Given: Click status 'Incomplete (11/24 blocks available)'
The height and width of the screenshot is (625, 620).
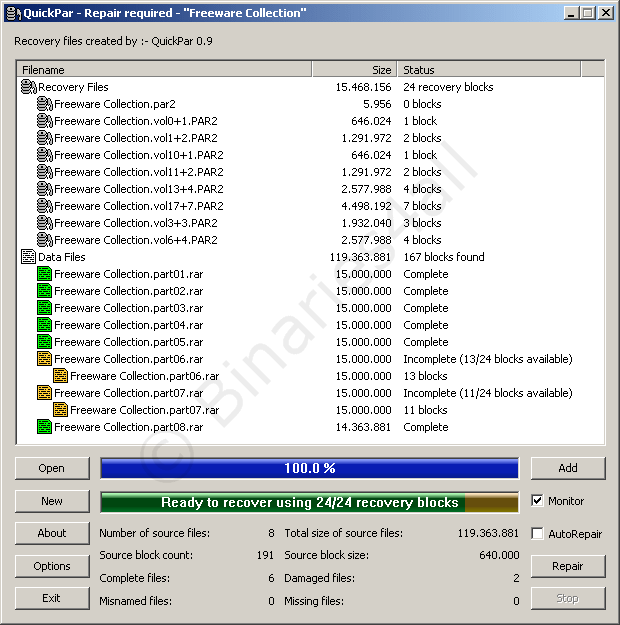Looking at the screenshot, I should [x=488, y=393].
